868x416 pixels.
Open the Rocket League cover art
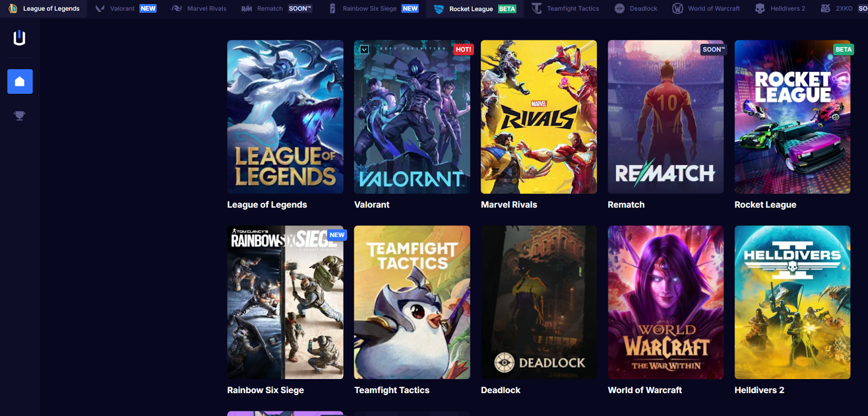tap(793, 117)
